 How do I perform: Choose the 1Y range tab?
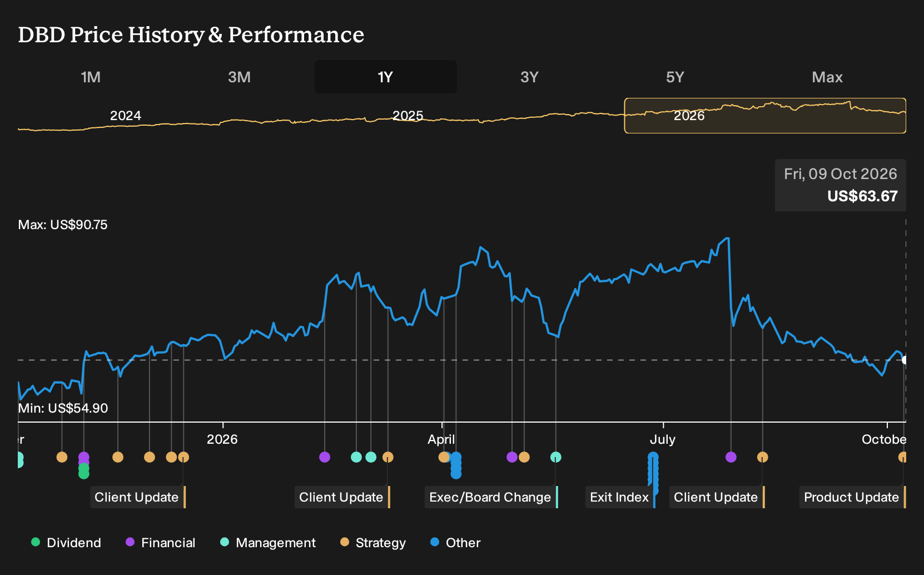[385, 77]
